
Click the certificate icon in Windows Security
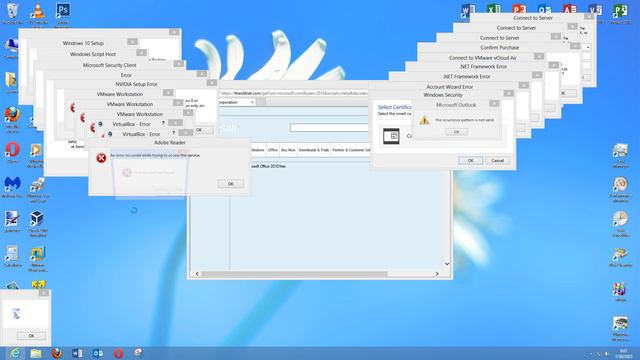[x=391, y=136]
